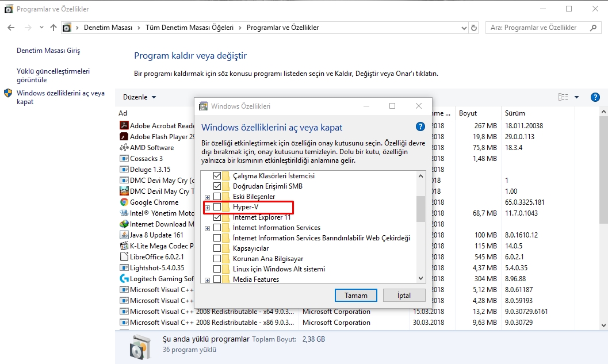
Task: Select Google Chrome icon
Action: 124,202
